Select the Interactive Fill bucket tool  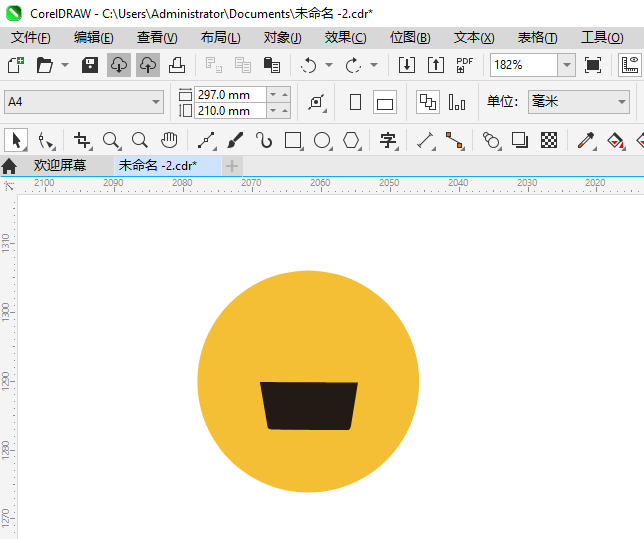tap(615, 141)
